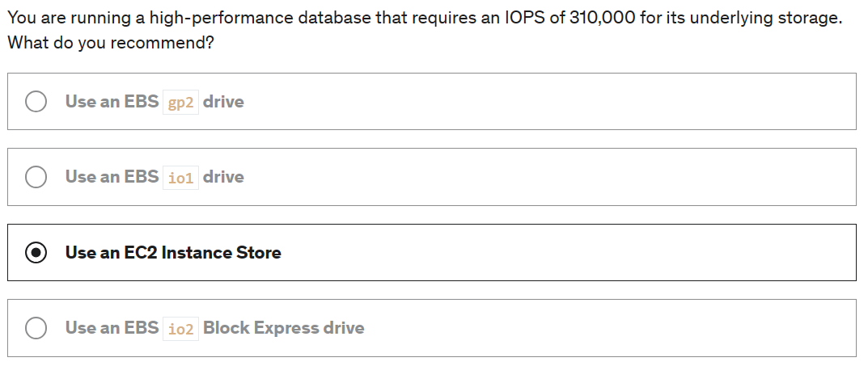Click the 'Block Express drive' label text
This screenshot has width=868, height=366.
(283, 328)
